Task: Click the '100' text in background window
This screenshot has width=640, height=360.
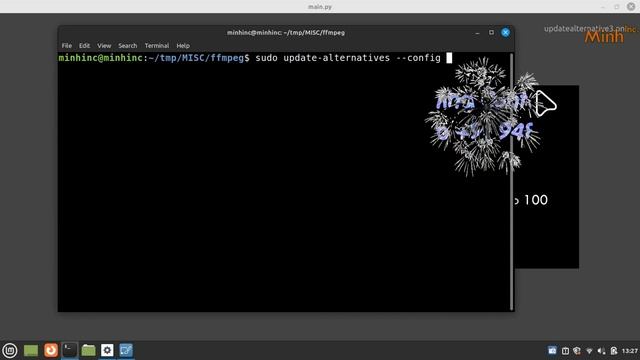Action: click(536, 200)
